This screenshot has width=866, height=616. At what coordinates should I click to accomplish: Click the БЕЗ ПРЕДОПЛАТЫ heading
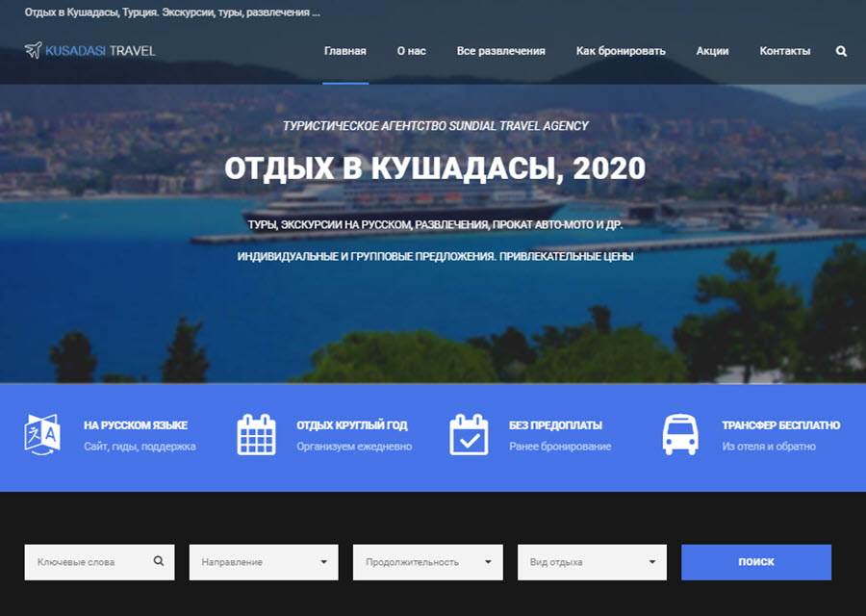[x=555, y=425]
